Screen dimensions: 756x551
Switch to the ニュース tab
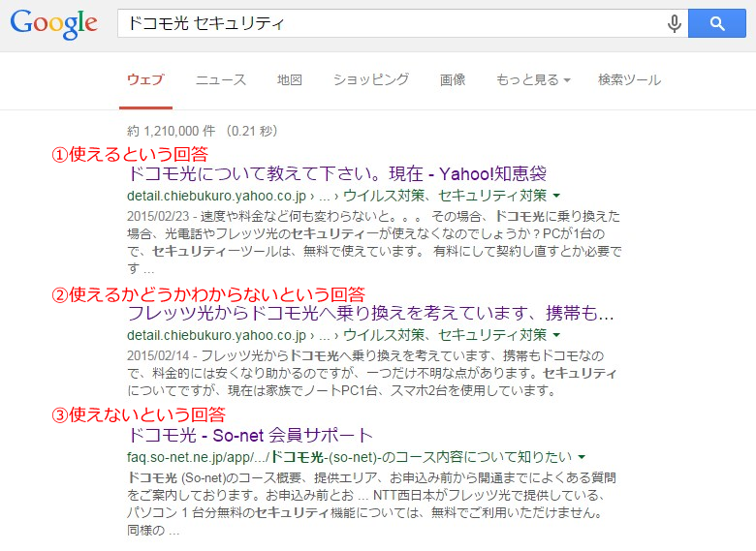[221, 79]
